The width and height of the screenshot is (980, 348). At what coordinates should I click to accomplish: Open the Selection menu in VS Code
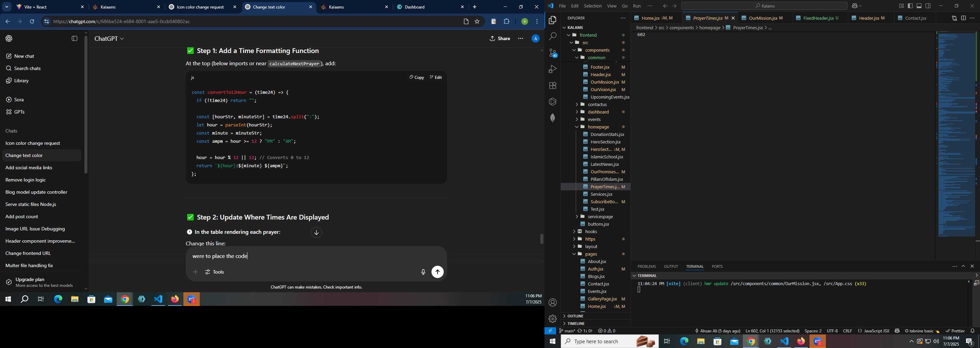[593, 6]
